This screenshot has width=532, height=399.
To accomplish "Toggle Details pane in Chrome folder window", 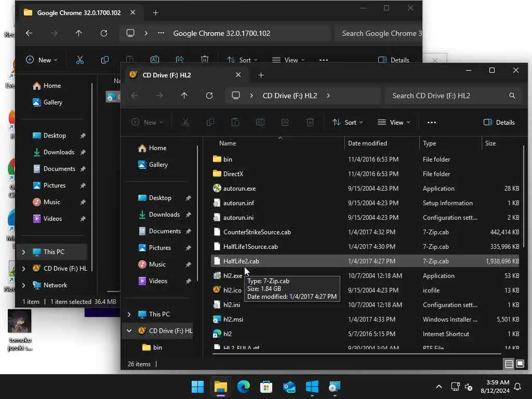I will click(x=394, y=60).
